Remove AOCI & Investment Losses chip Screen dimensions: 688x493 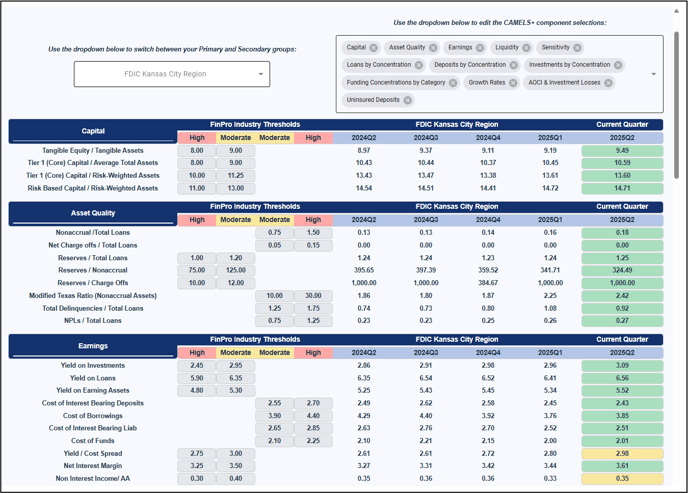point(610,83)
